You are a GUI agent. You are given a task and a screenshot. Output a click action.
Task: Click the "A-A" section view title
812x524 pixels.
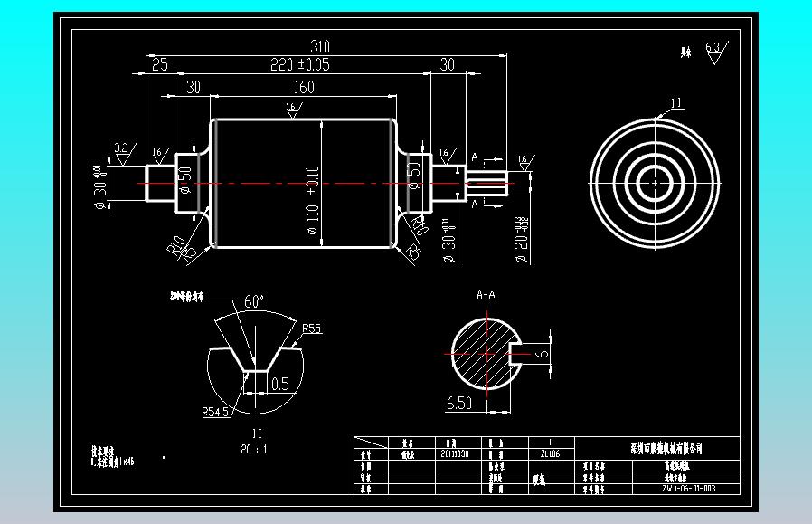[x=486, y=295]
